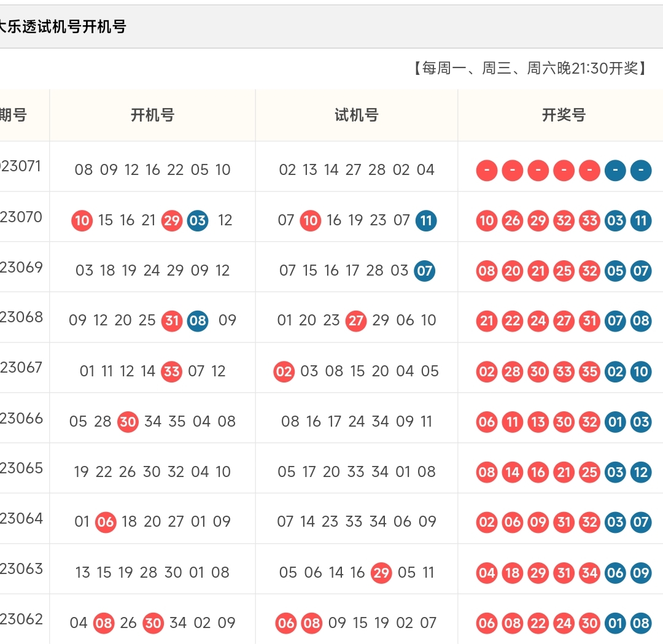The height and width of the screenshot is (644, 663).
Task: Click red ball 33 in 23067 开机号 cell
Action: coord(172,371)
